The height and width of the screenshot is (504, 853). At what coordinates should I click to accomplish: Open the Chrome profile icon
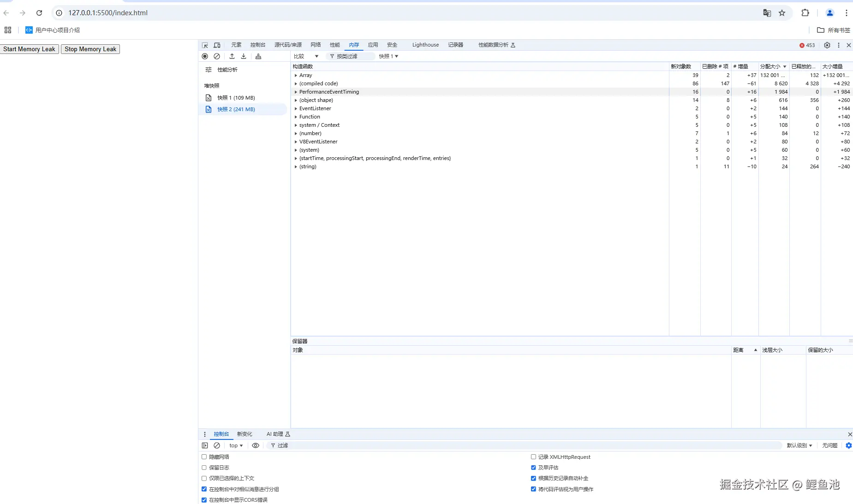(830, 13)
